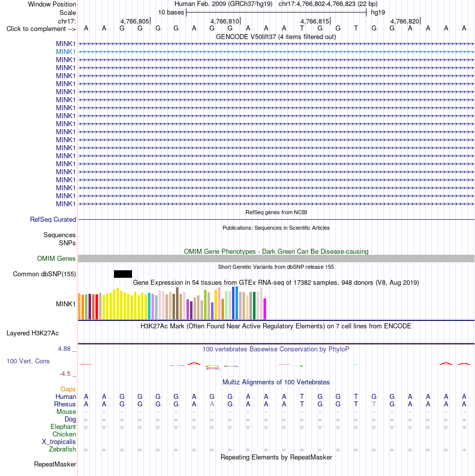The height and width of the screenshot is (476, 475).
Task: Click the gray OMIM Genes bar
Action: [x=276, y=259]
